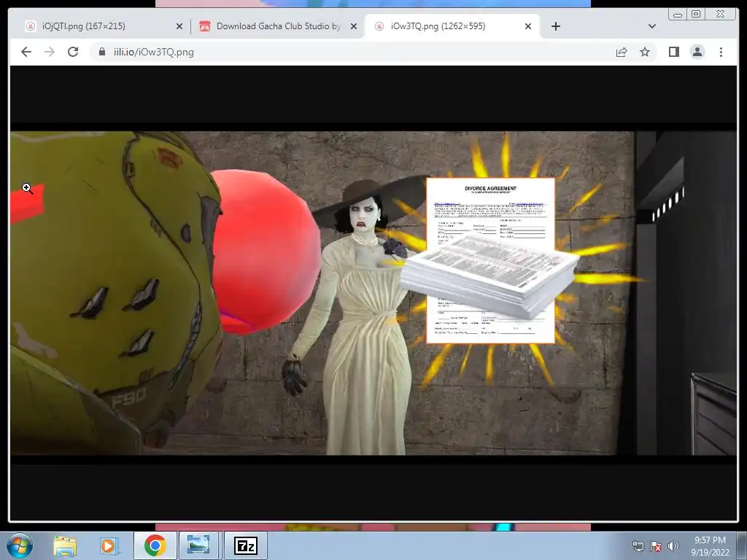Expand the tab search dropdown
The image size is (747, 560).
[652, 26]
